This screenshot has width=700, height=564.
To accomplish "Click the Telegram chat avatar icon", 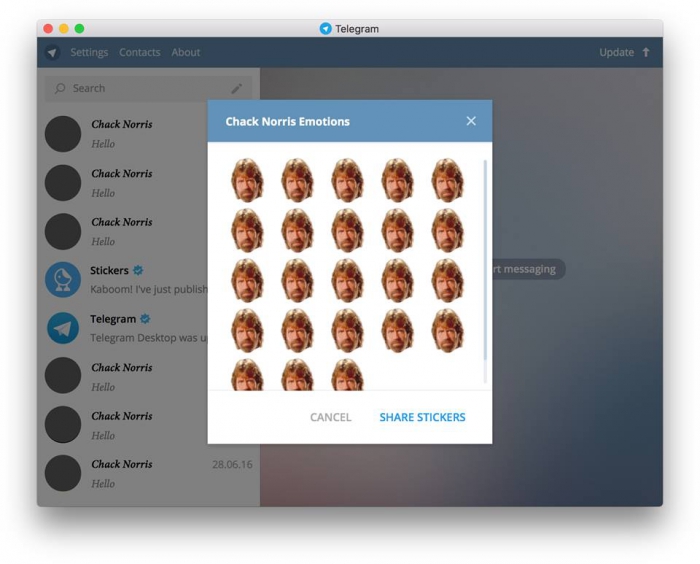I will [63, 328].
